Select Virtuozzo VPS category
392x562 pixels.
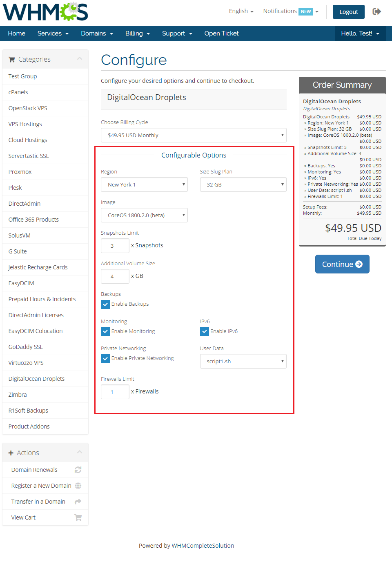[x=45, y=363]
